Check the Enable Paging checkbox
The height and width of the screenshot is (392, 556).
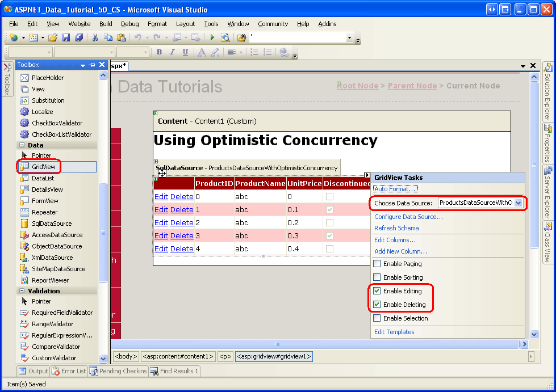click(377, 264)
